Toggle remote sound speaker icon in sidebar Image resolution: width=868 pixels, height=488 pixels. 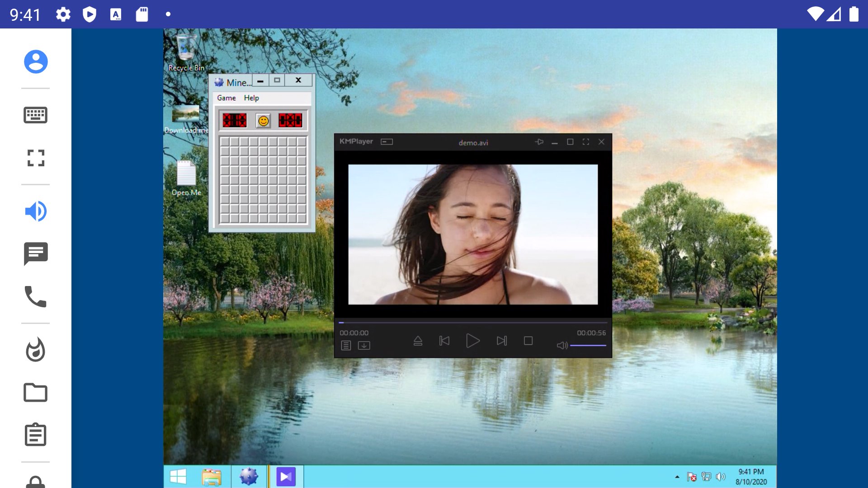pos(36,211)
